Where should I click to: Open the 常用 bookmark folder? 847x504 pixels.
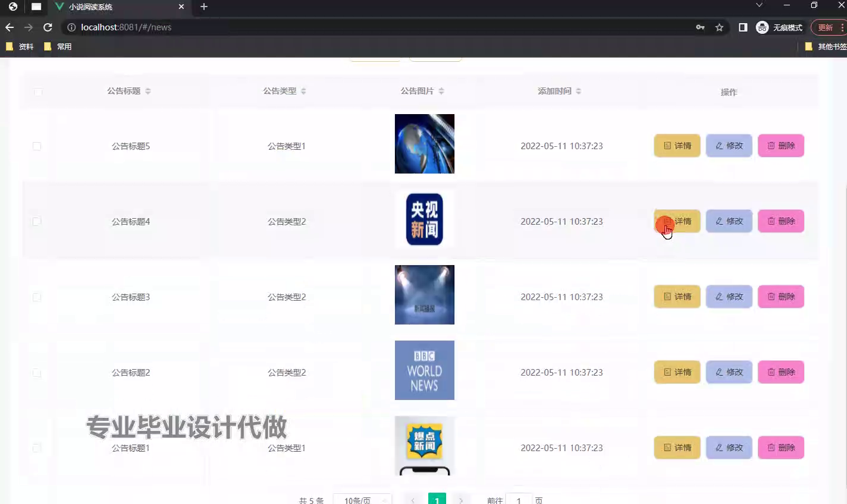(x=58, y=46)
